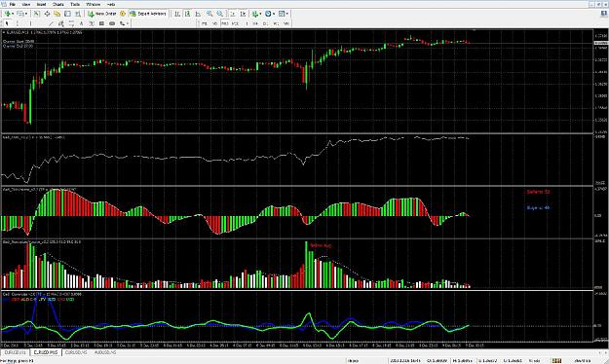Switch to the EURUSD,M15 chart tab

(46, 352)
